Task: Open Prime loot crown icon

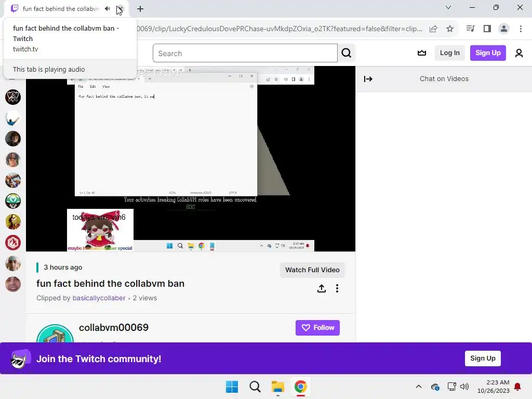Action: 422,53
